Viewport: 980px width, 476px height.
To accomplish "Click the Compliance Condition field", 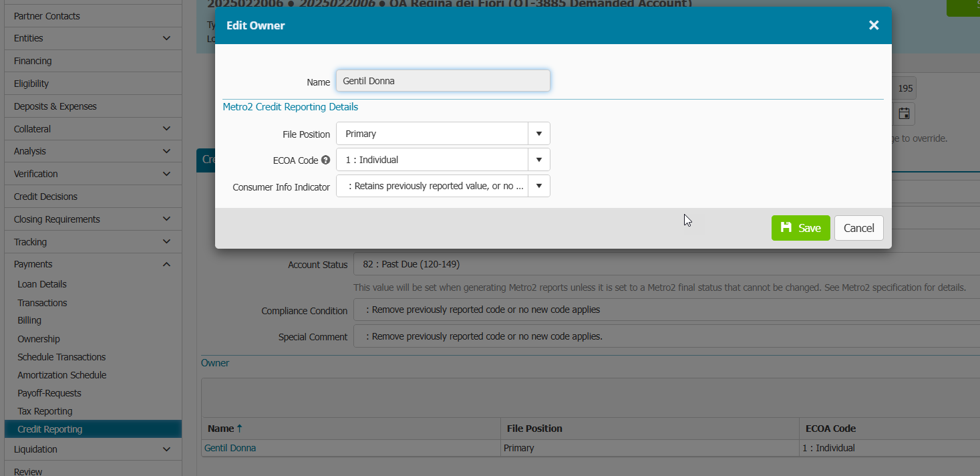I will point(666,310).
